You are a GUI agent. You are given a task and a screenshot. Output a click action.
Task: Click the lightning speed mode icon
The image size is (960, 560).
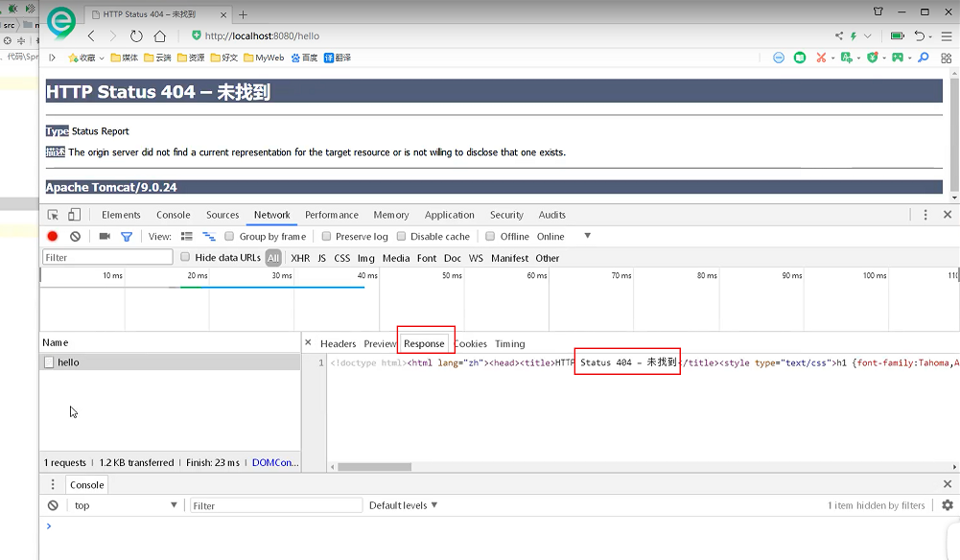tap(853, 36)
